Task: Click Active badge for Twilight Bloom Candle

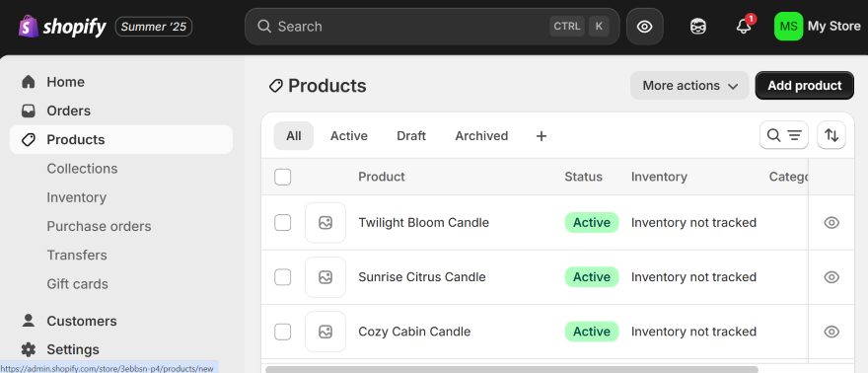Action: click(x=592, y=222)
